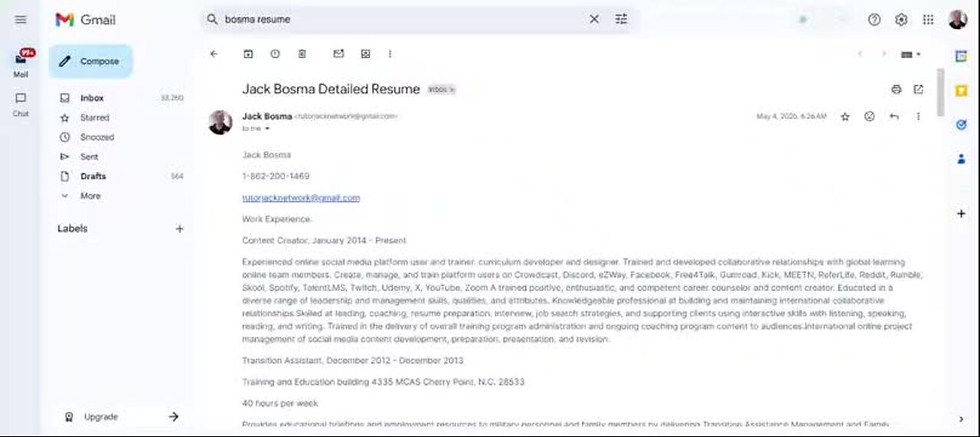This screenshot has height=437, width=980.
Task: Click the search magnifier icon
Action: [212, 19]
